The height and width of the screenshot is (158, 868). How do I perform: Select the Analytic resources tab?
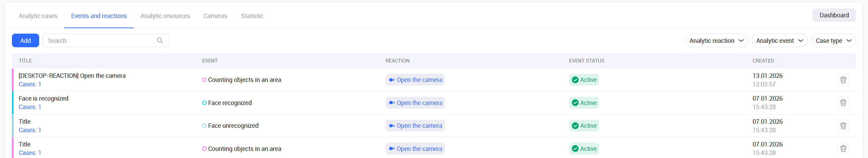[165, 16]
